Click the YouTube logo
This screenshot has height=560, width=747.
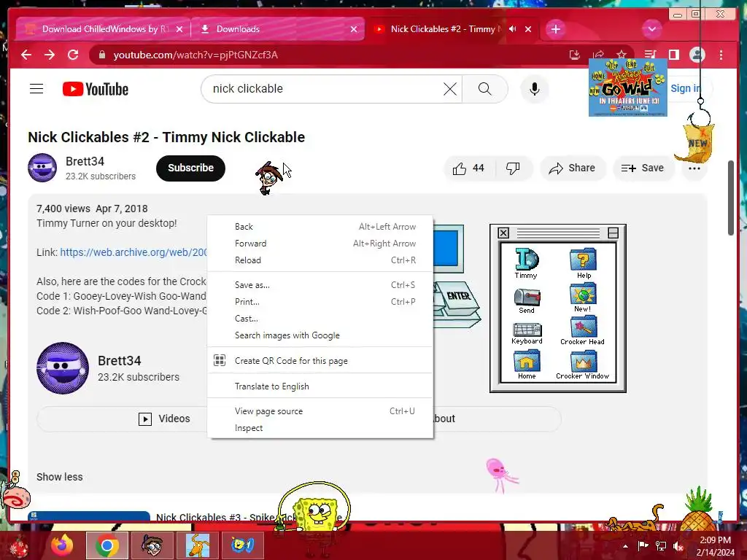click(x=96, y=89)
